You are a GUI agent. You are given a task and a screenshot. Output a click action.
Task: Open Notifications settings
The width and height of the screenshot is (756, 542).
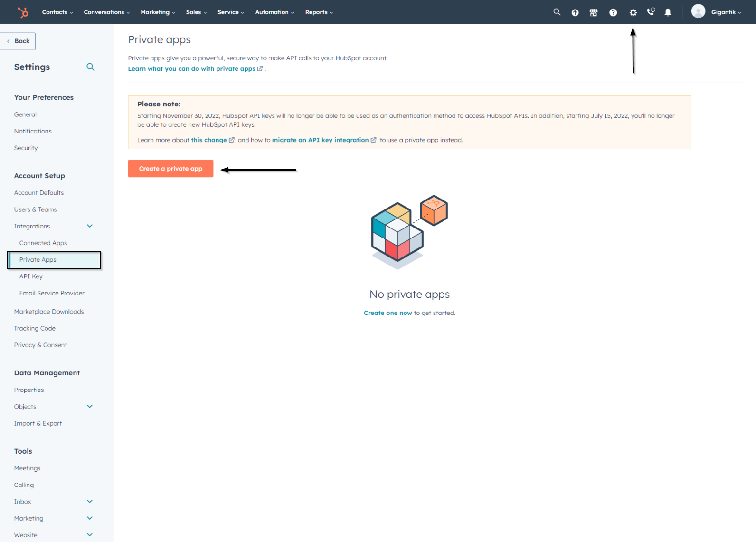[33, 131]
